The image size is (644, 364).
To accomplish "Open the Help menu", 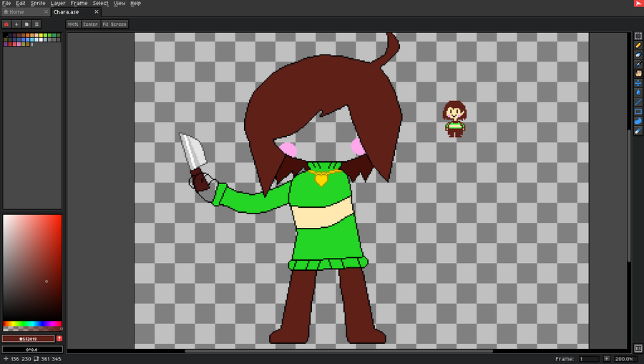I will click(135, 4).
